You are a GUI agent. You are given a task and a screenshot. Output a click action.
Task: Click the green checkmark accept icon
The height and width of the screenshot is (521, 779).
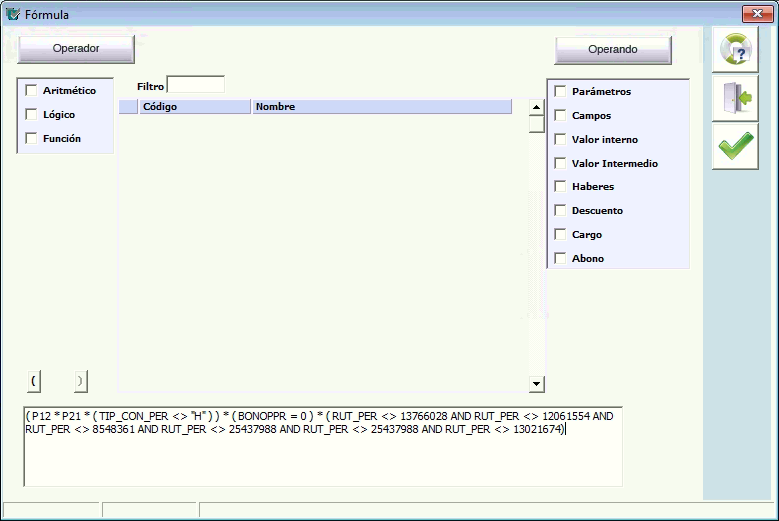coord(735,147)
